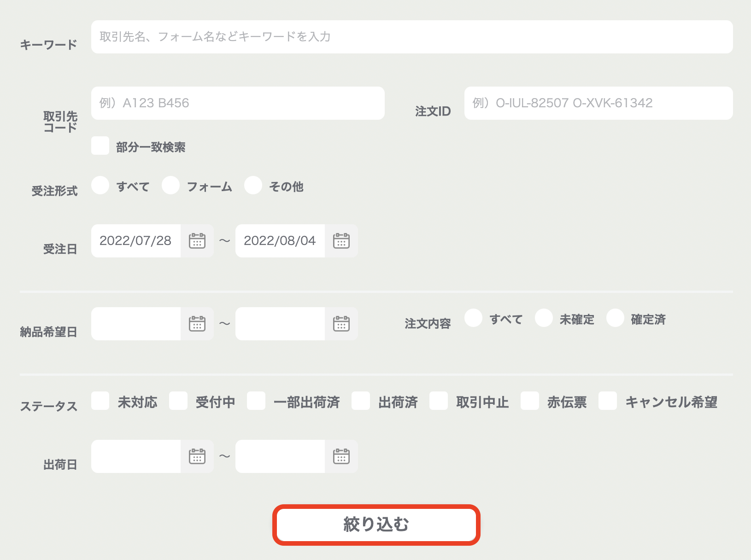Screen dimensions: 751x560
Task: Click the キャンセル希望 label text
Action: point(671,402)
